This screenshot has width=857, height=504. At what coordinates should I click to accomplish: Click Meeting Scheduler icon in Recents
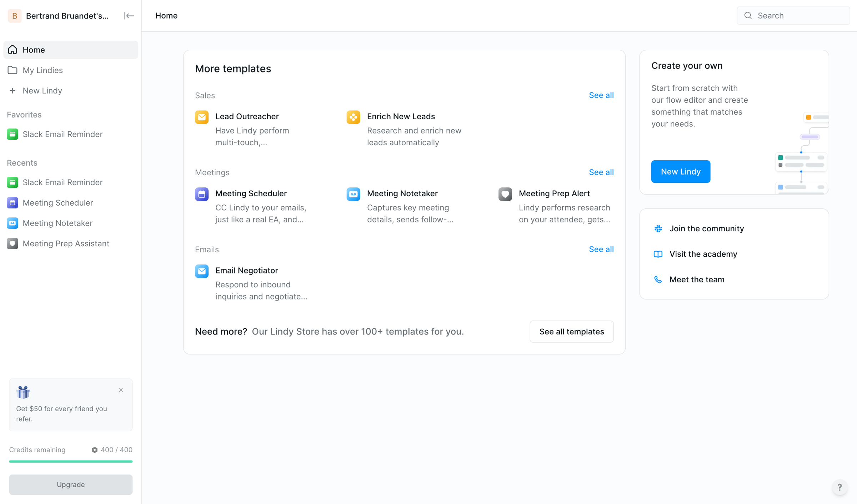point(12,203)
